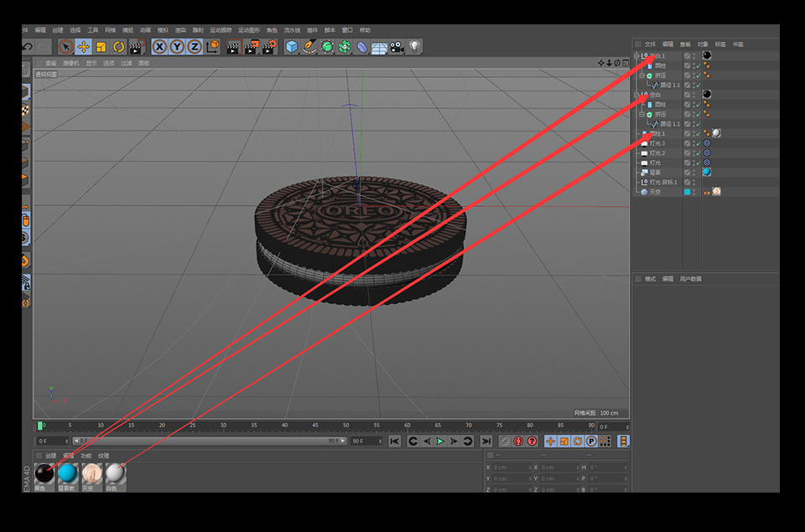
Task: Activate the Scale tool in the toolbar
Action: pyautogui.click(x=101, y=47)
